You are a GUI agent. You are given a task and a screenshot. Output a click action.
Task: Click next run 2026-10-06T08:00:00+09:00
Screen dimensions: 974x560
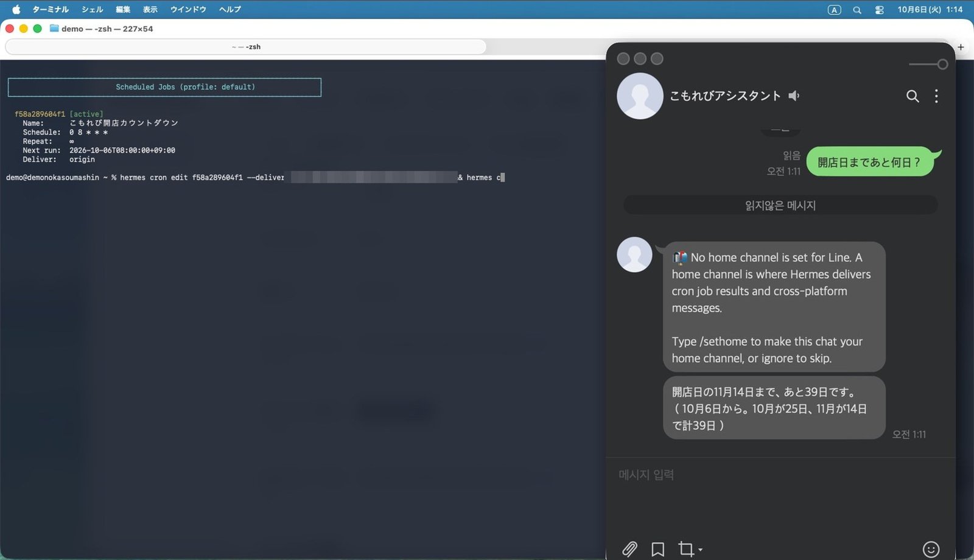[x=122, y=150]
